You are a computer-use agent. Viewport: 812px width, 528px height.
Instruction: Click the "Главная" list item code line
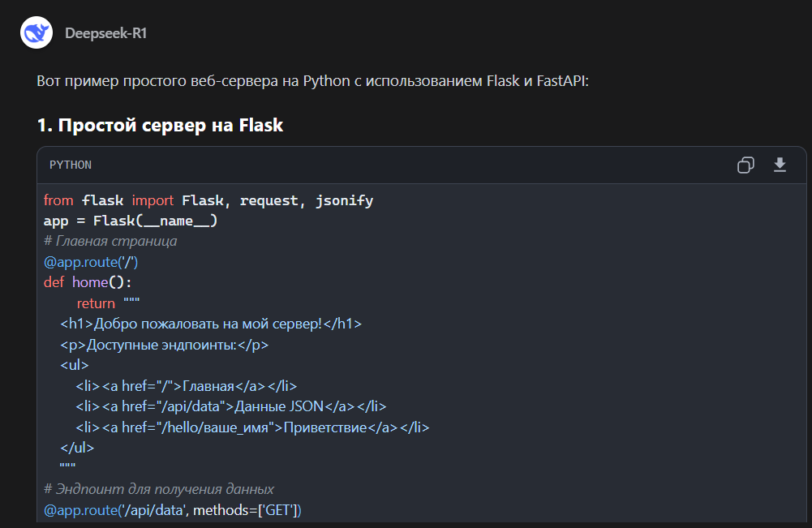[192, 386]
